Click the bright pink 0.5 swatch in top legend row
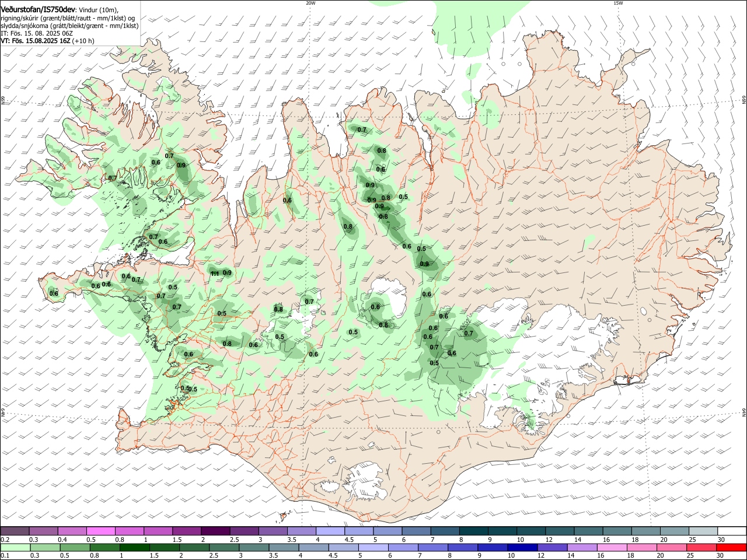Viewport: 747px width, 560px height. pos(101,531)
